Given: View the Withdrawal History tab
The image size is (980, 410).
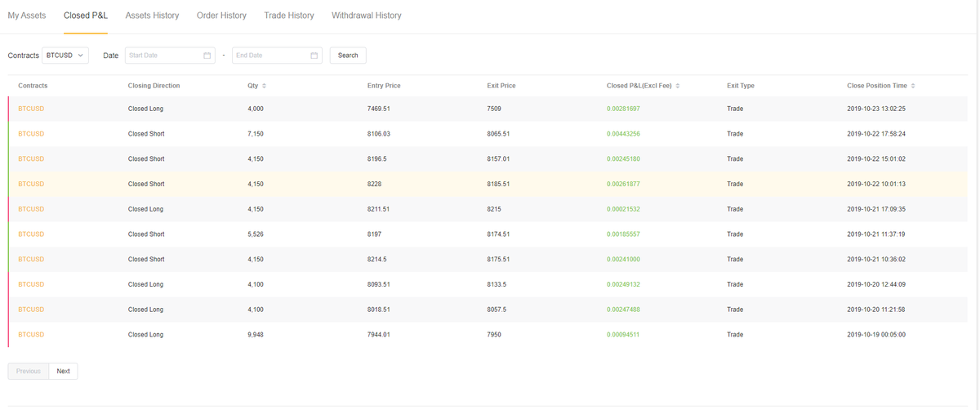Looking at the screenshot, I should tap(366, 16).
